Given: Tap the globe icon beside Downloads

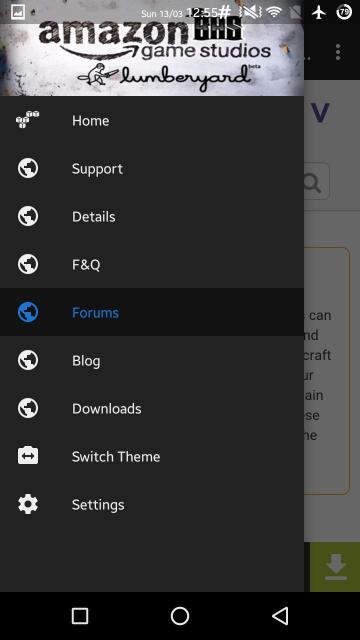Looking at the screenshot, I should 28,408.
